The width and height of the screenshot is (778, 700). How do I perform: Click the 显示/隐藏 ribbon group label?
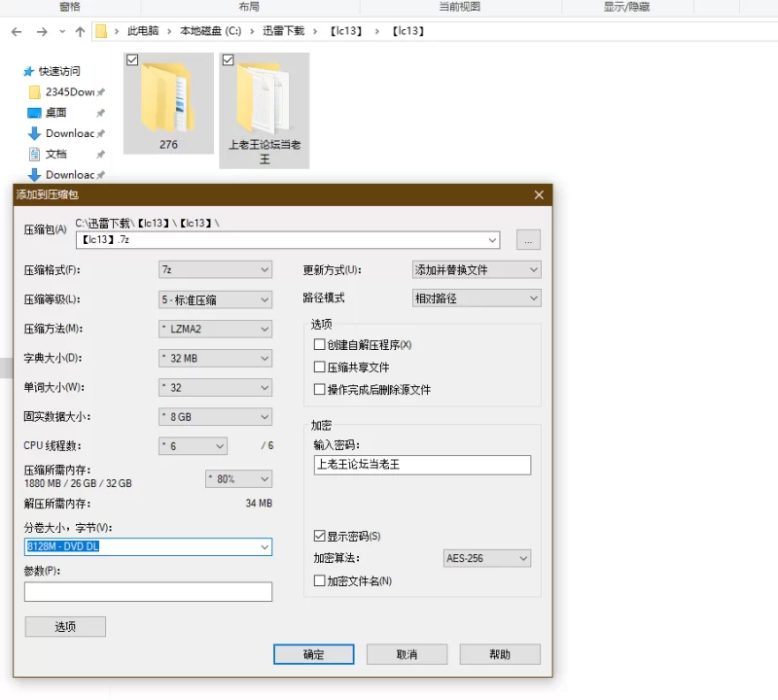coord(626,7)
